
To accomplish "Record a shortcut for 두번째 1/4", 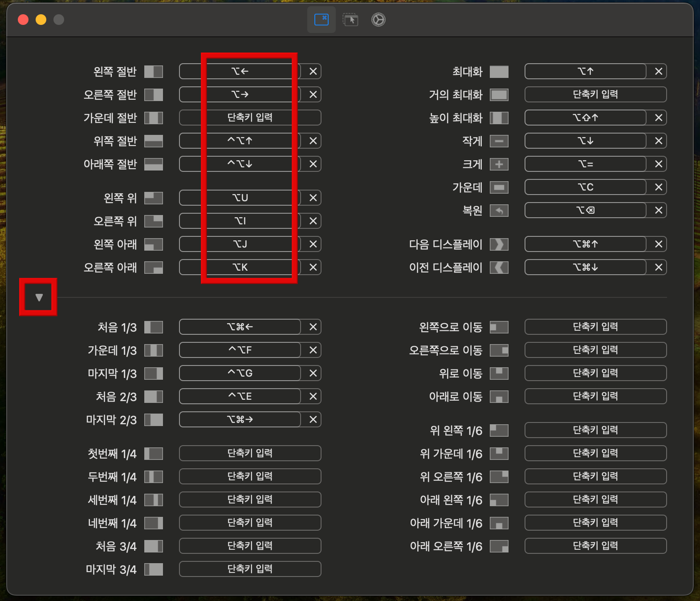I will point(250,476).
